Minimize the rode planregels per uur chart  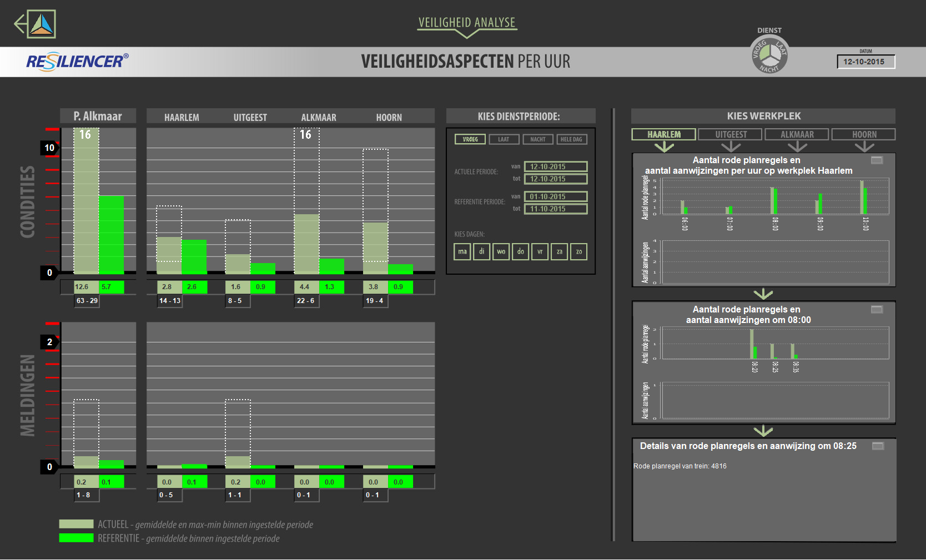[877, 160]
